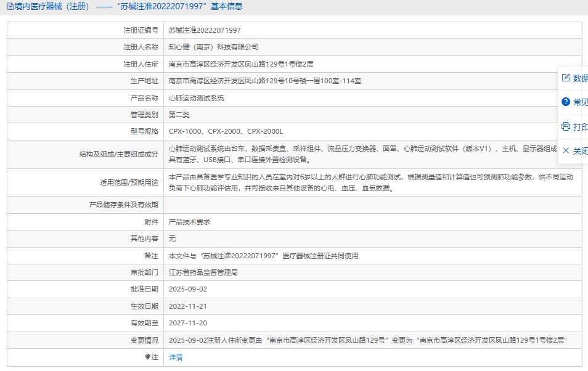Click the 变更情况 field label
The image size is (588, 371).
click(x=144, y=340)
